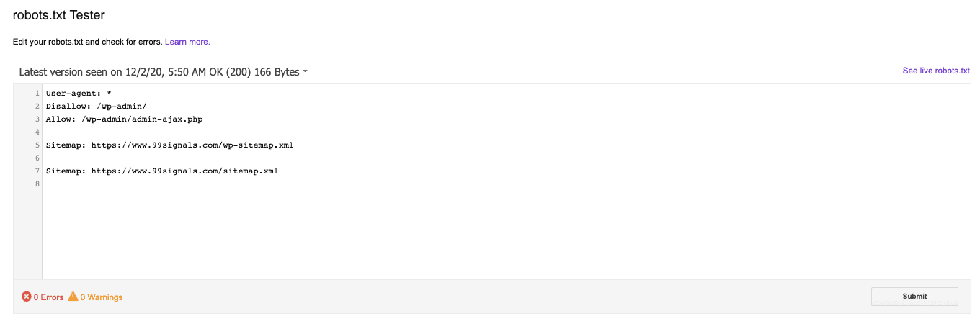Select line number 1 in gutter
980x321 pixels.
[x=37, y=94]
